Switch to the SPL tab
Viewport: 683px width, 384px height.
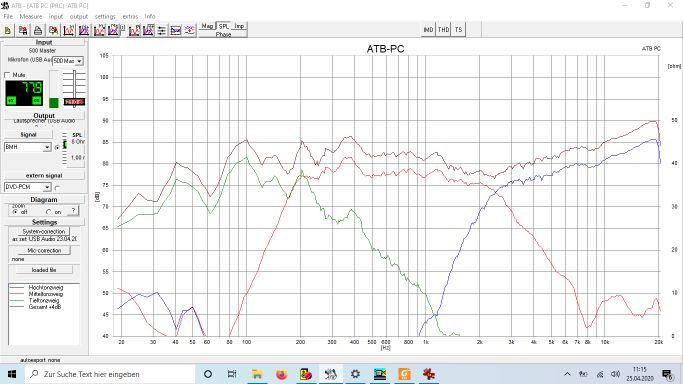click(223, 26)
